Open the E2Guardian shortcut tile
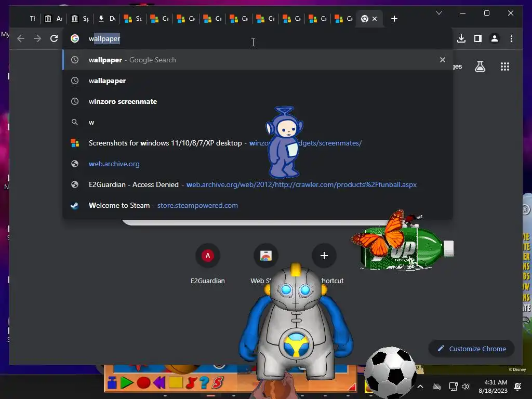This screenshot has width=532, height=399. click(x=208, y=263)
